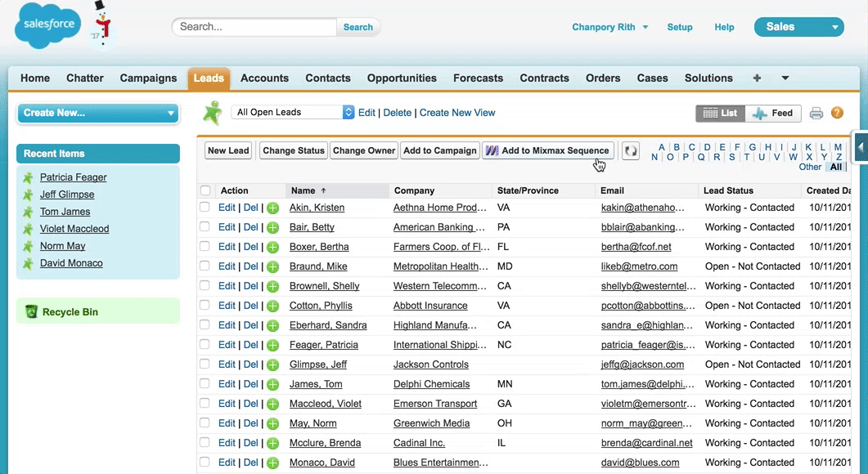Click the snowman seasonal logo
This screenshot has height=474, width=868.
click(x=102, y=22)
